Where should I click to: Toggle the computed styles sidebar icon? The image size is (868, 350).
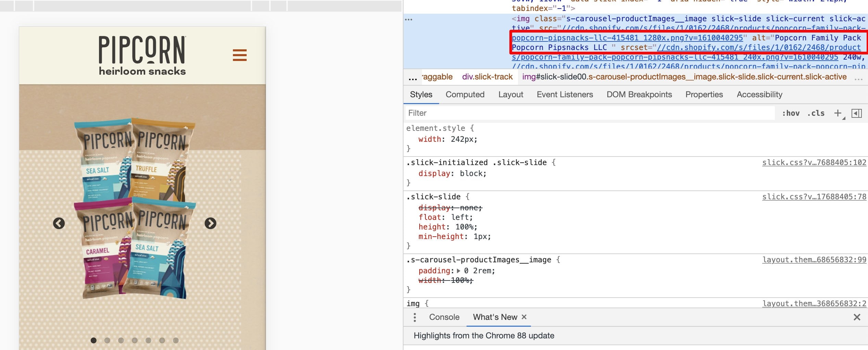pos(856,113)
